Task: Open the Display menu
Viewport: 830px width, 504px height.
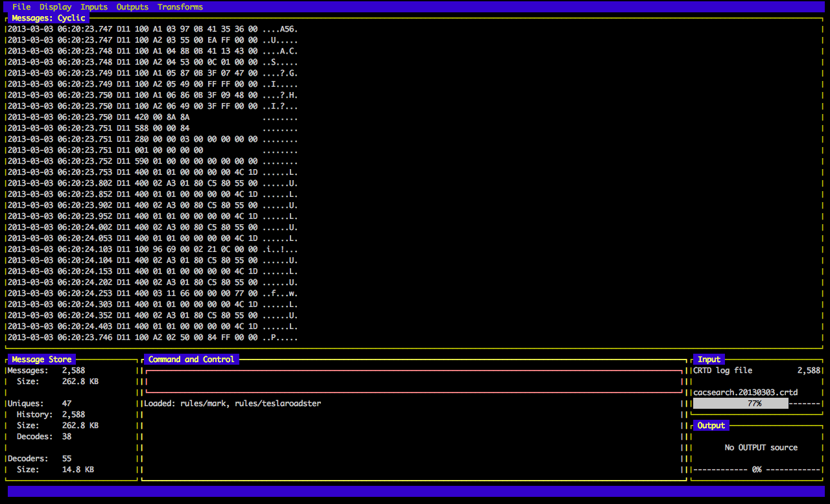Action: tap(55, 7)
